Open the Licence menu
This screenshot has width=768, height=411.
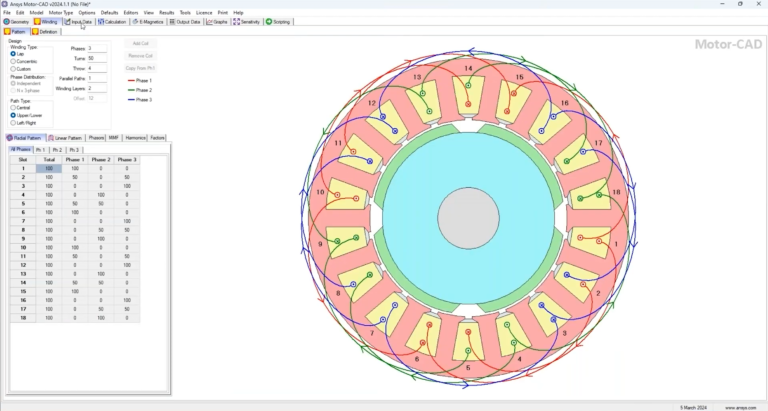[x=204, y=12]
